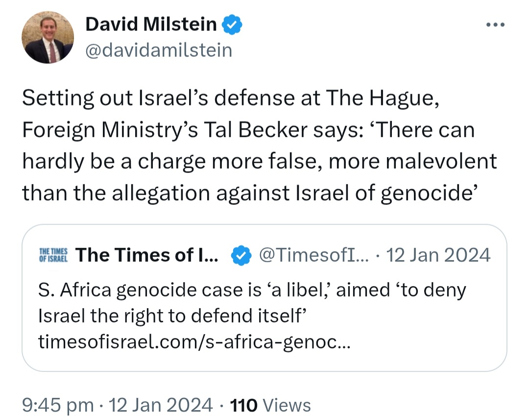
Task: Open the timesofisrael.com/s-africa-genoc... link
Action: (x=194, y=342)
